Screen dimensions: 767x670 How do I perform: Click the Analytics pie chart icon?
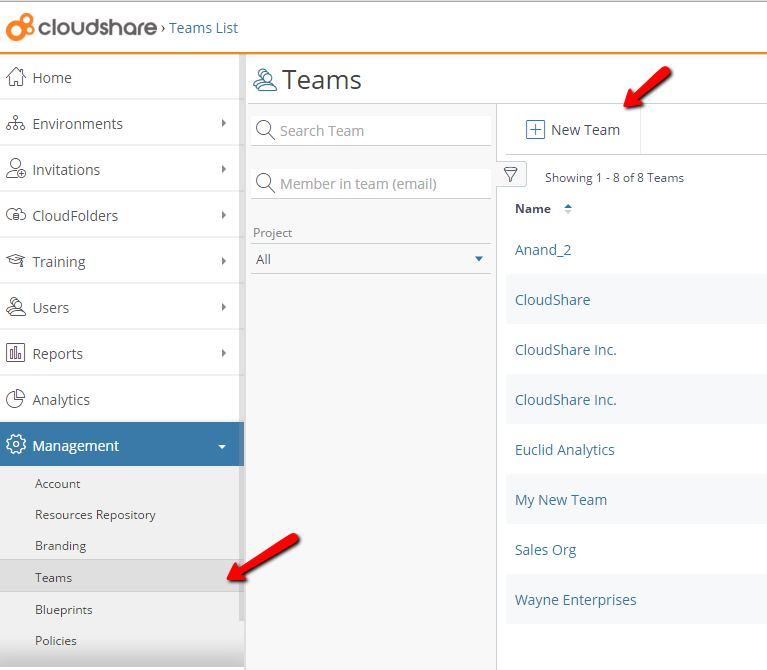(x=16, y=399)
